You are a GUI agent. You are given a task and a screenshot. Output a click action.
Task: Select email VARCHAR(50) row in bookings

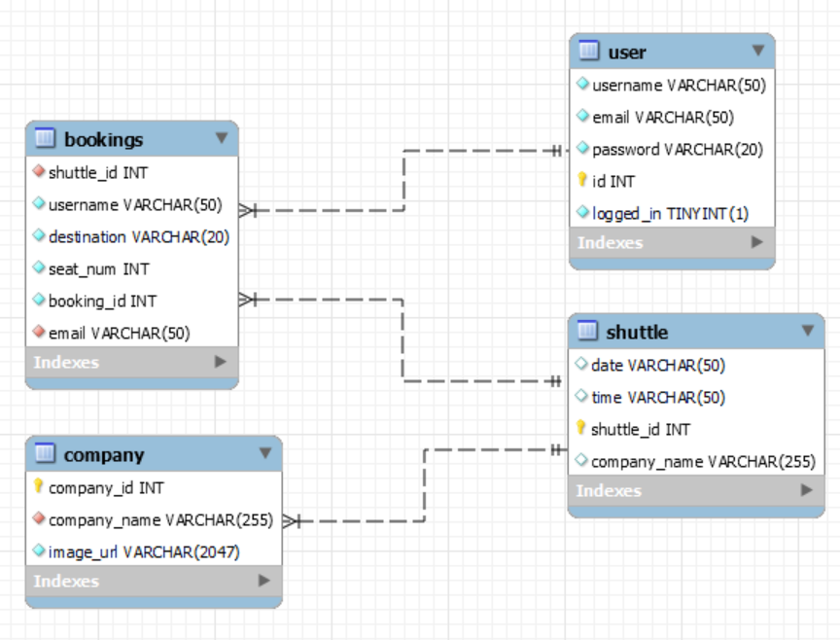click(x=132, y=334)
